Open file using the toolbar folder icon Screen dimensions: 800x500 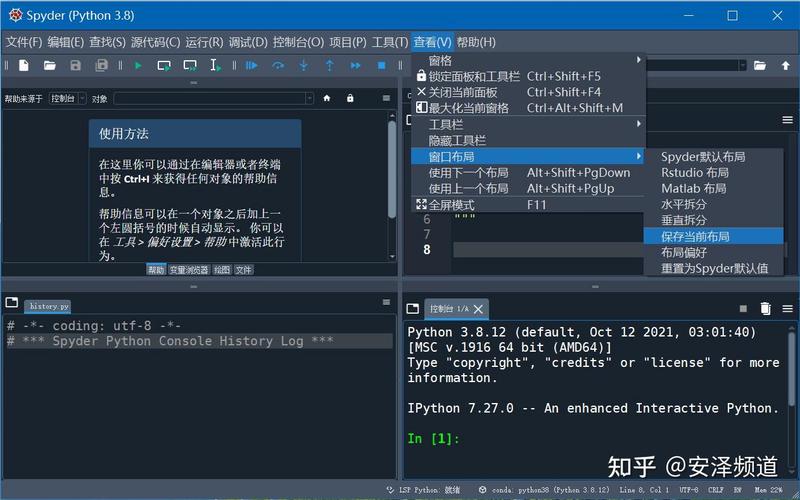pyautogui.click(x=49, y=65)
